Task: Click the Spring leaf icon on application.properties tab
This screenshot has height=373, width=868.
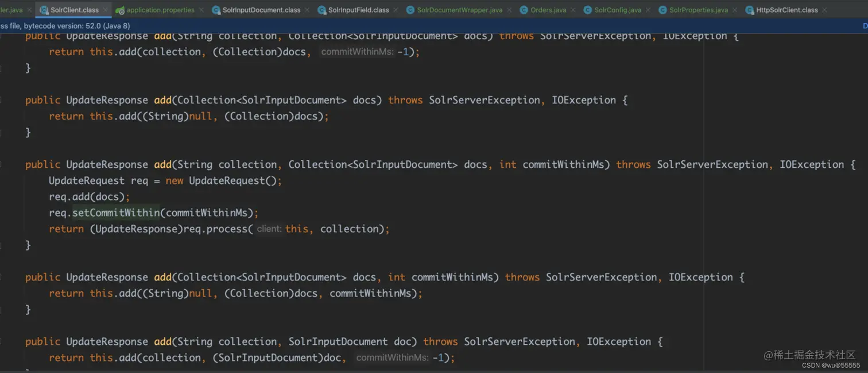Action: [120, 10]
